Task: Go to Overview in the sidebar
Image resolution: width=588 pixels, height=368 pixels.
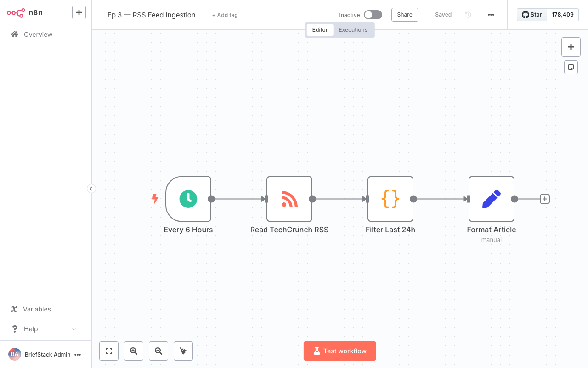Action: 37,34
